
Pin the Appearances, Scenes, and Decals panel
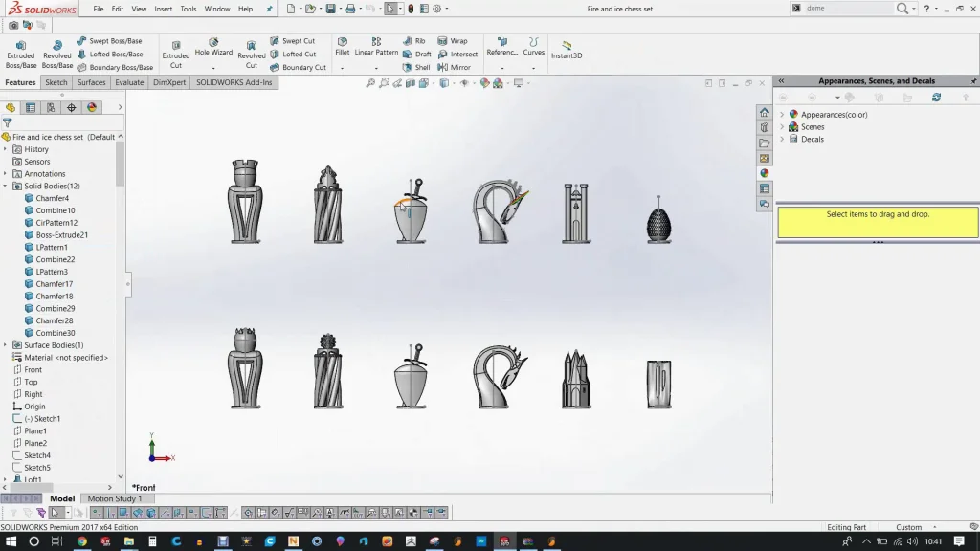point(973,81)
